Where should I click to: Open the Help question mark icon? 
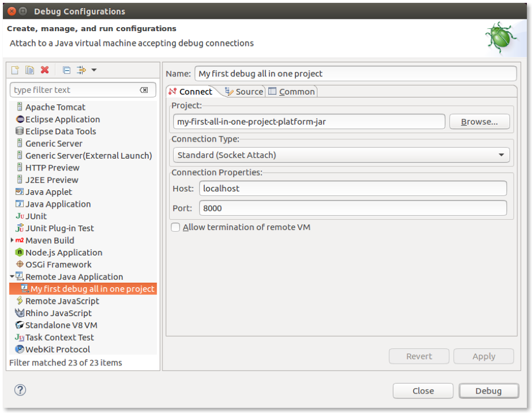tap(20, 390)
